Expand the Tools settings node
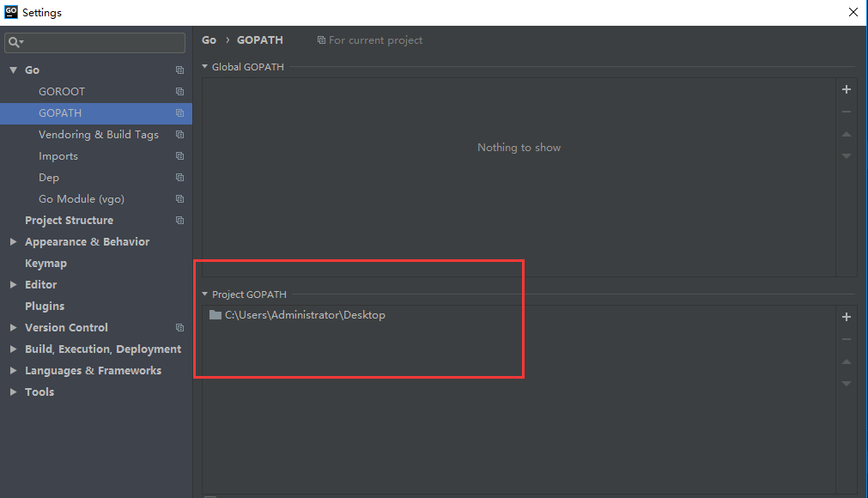 tap(13, 392)
